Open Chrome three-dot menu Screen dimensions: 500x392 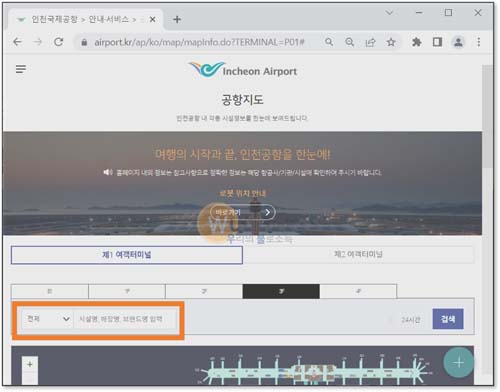(x=479, y=42)
